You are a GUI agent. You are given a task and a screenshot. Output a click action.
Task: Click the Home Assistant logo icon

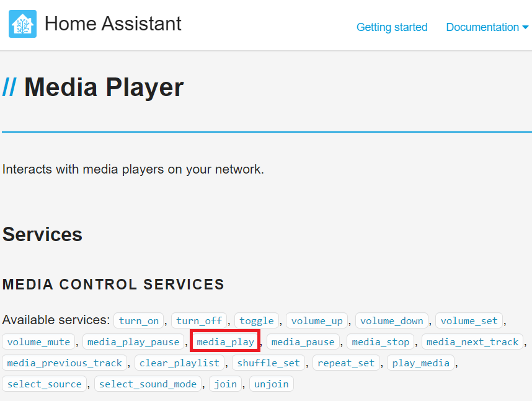[22, 24]
